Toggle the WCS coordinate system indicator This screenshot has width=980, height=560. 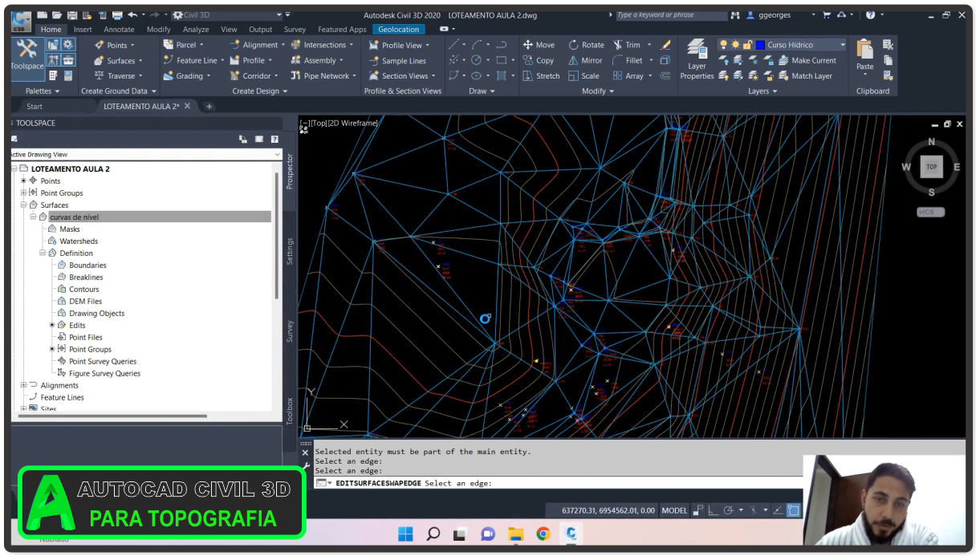tap(930, 212)
